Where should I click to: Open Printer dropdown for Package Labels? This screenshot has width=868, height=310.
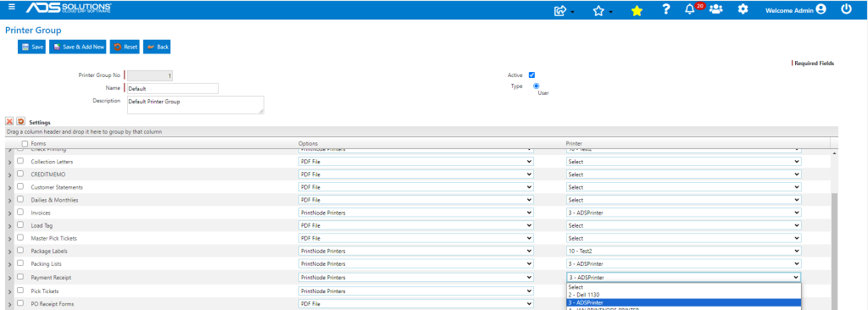coord(684,251)
